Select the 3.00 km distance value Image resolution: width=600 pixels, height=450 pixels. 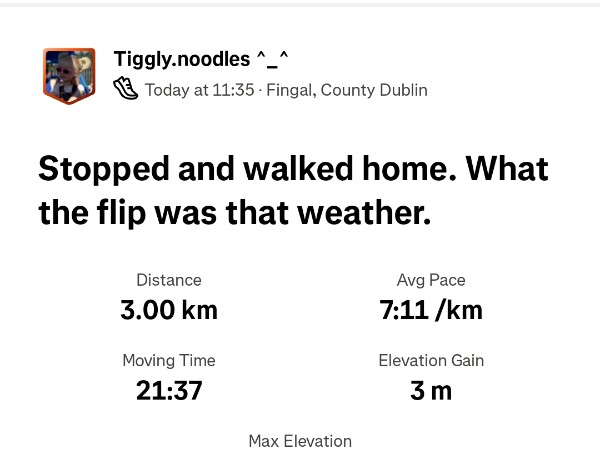pyautogui.click(x=169, y=310)
